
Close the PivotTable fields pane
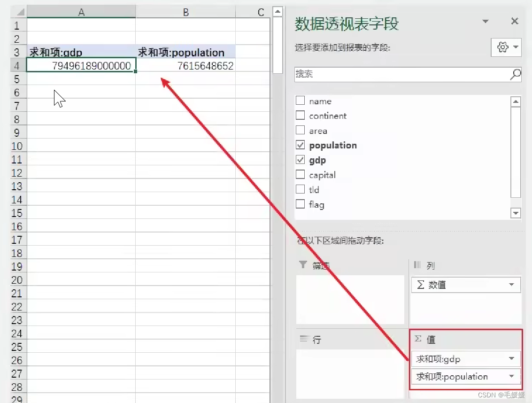click(514, 21)
